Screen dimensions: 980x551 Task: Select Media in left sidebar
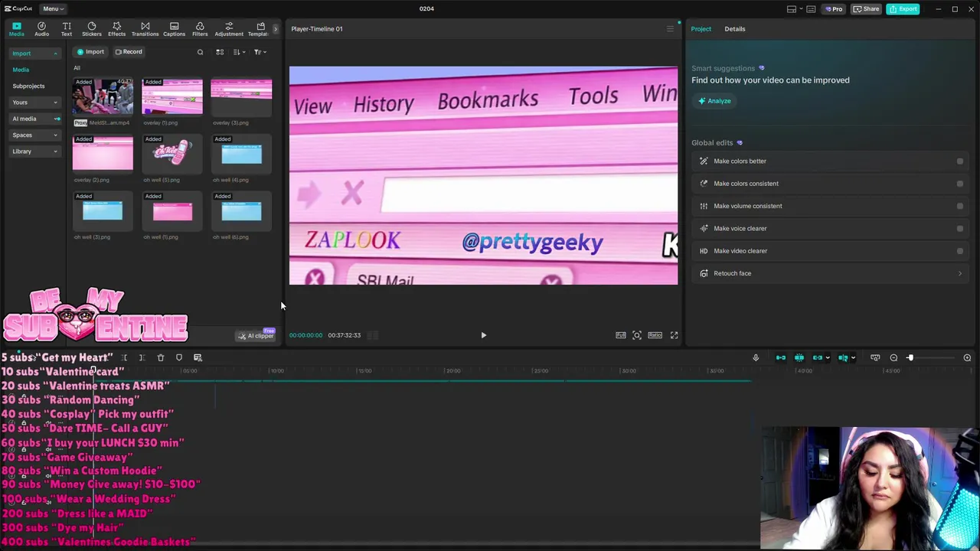coord(21,70)
